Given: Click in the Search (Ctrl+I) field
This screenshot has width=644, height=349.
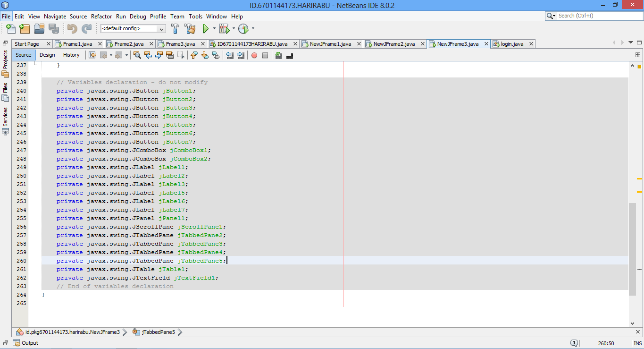Looking at the screenshot, I should (x=599, y=16).
